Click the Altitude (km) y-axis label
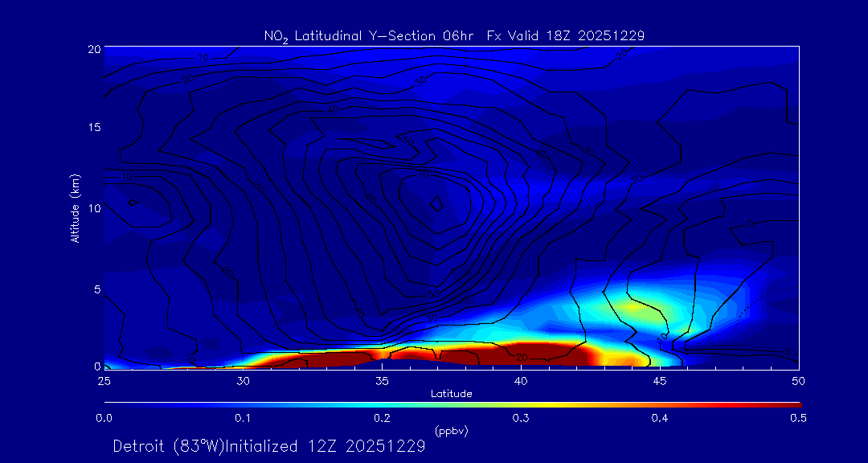The image size is (868, 463). click(x=75, y=207)
